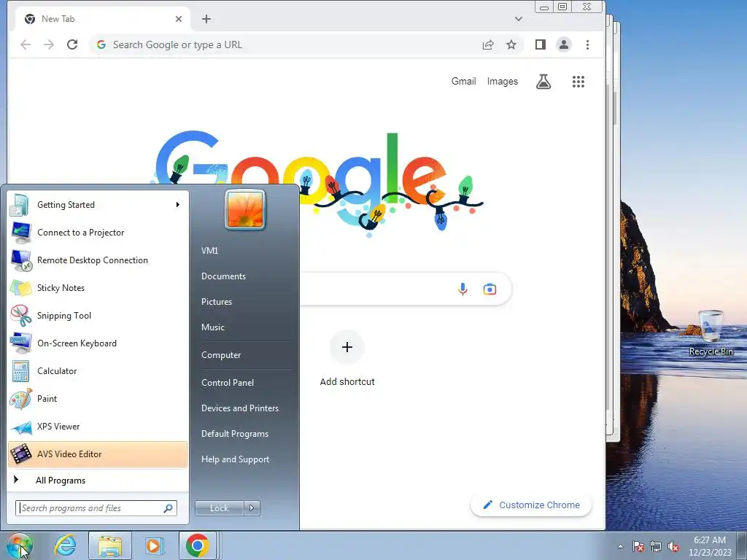Expand All Programs
Screen dimensions: 747x560
98,481
